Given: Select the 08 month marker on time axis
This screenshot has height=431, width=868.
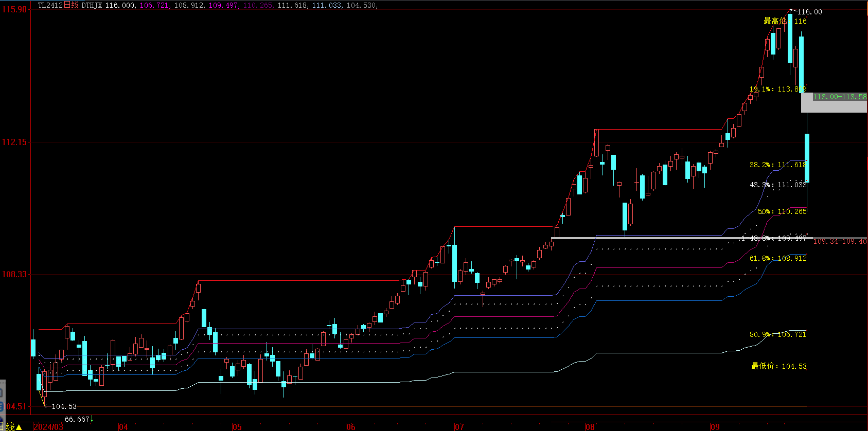Looking at the screenshot, I should point(590,427).
